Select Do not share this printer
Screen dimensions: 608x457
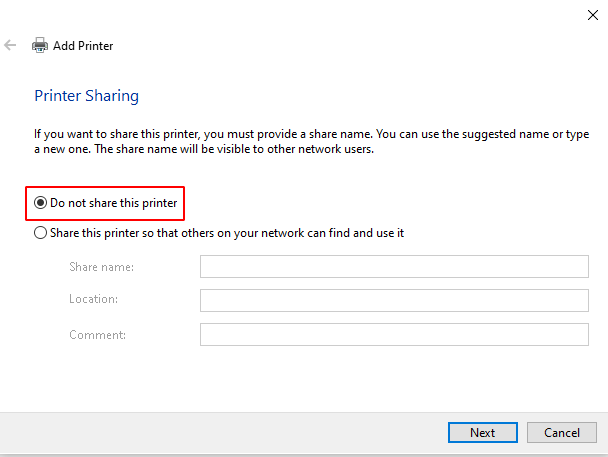(x=105, y=203)
